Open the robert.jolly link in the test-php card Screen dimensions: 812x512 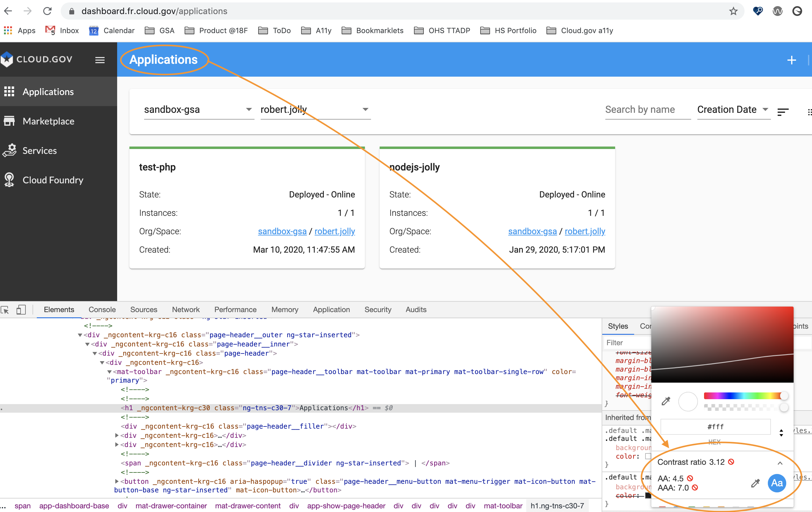tap(335, 231)
